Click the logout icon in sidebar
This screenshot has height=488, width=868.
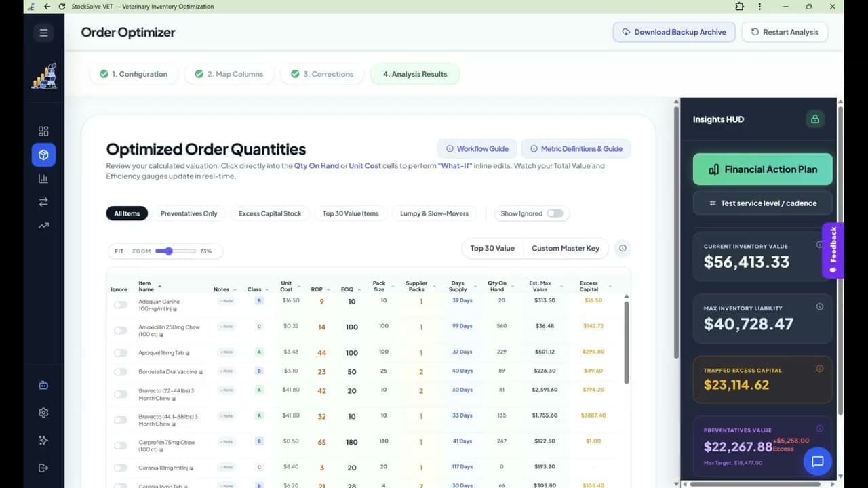click(43, 468)
